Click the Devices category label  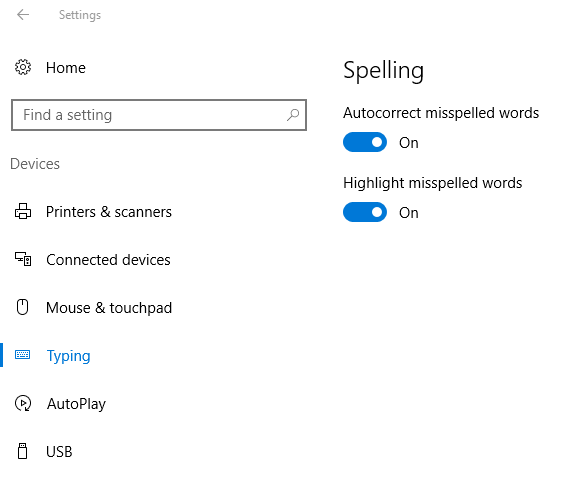pyautogui.click(x=35, y=164)
